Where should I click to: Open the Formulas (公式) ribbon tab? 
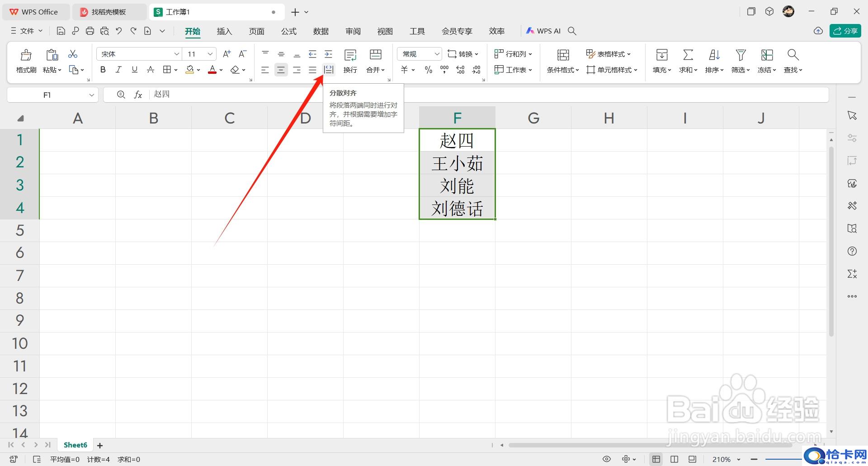point(288,31)
